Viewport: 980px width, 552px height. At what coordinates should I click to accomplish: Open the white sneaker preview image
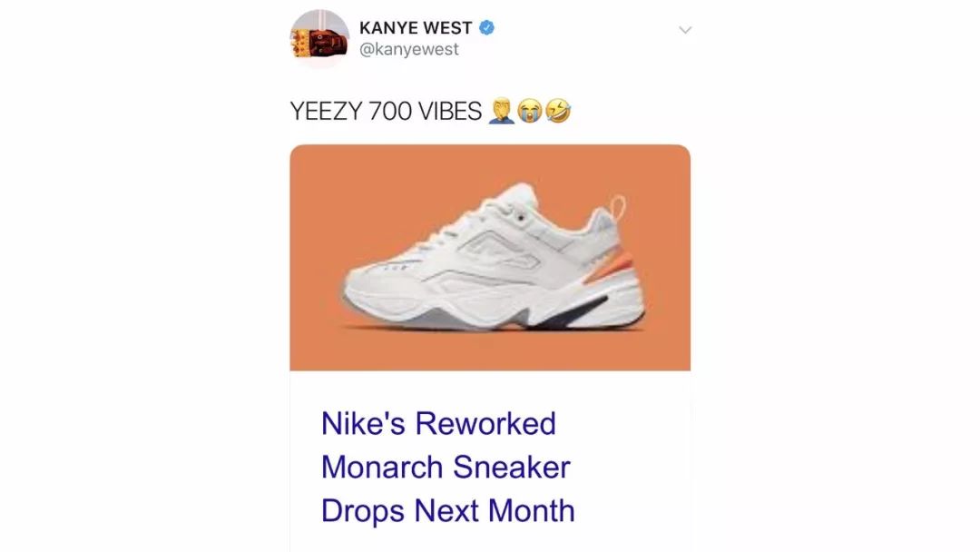click(x=494, y=258)
